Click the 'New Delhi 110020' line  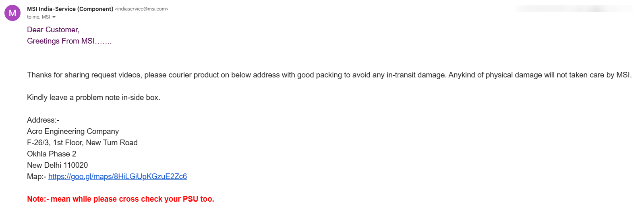pos(57,165)
